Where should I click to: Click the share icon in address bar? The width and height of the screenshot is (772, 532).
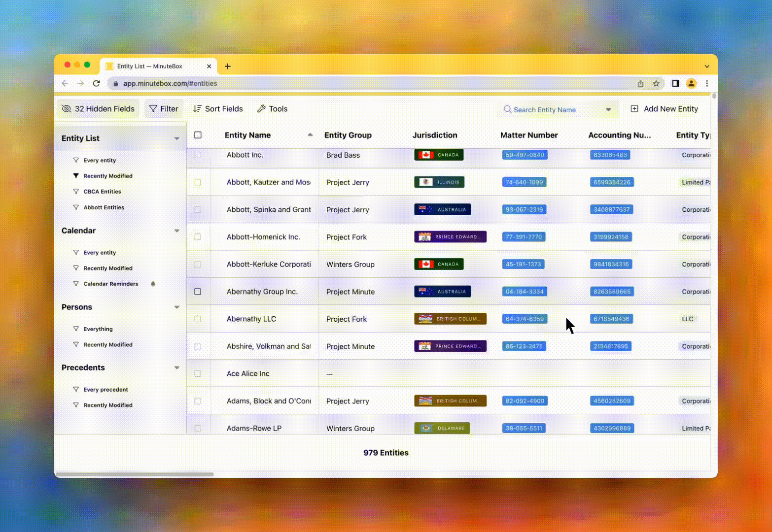[x=640, y=84]
